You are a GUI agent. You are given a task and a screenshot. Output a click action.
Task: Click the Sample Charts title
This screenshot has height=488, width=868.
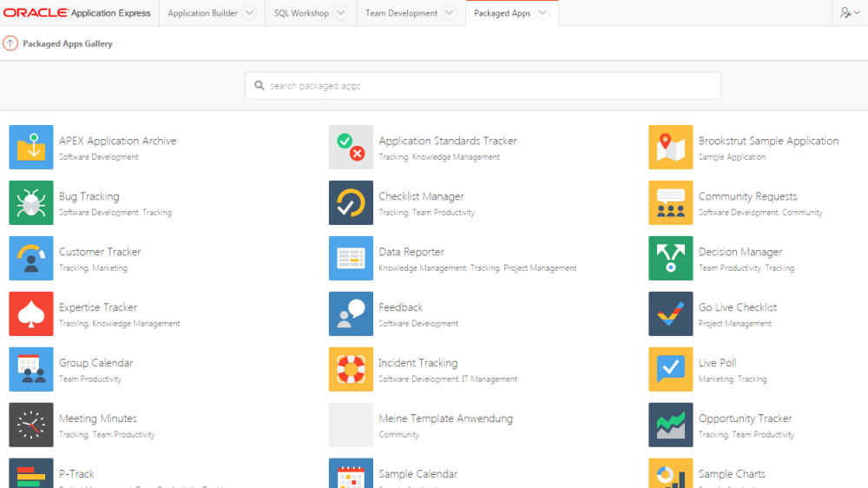[x=732, y=473]
